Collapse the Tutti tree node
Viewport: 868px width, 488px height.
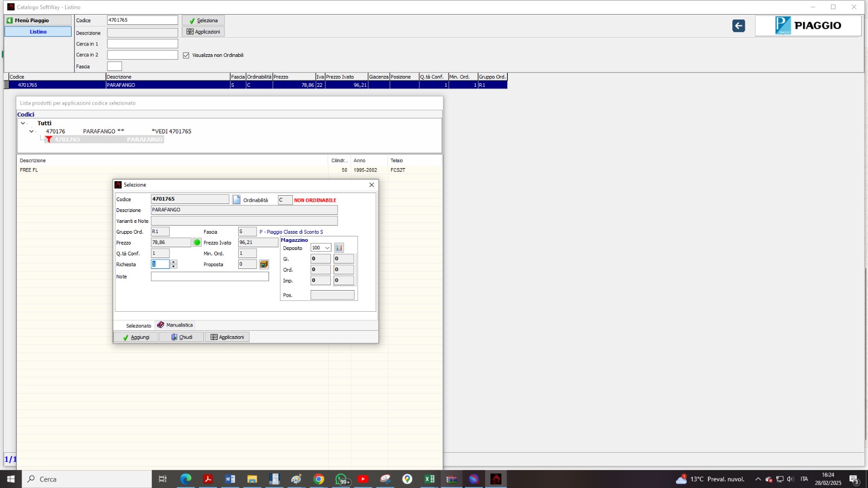(x=23, y=123)
